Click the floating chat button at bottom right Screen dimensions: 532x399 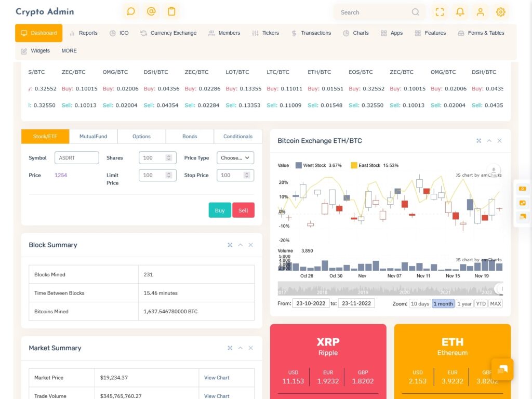(x=502, y=369)
